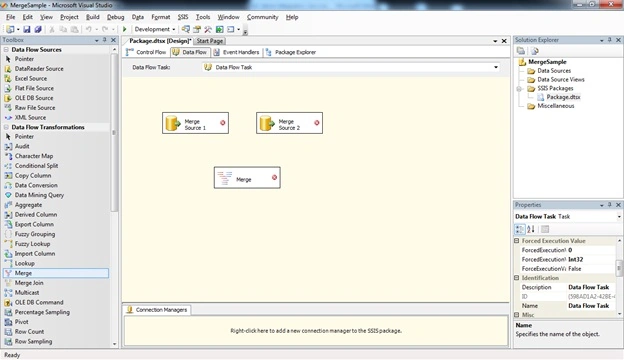Click the Save All icon in toolbar
This screenshot has height=360, width=624.
click(x=38, y=29)
